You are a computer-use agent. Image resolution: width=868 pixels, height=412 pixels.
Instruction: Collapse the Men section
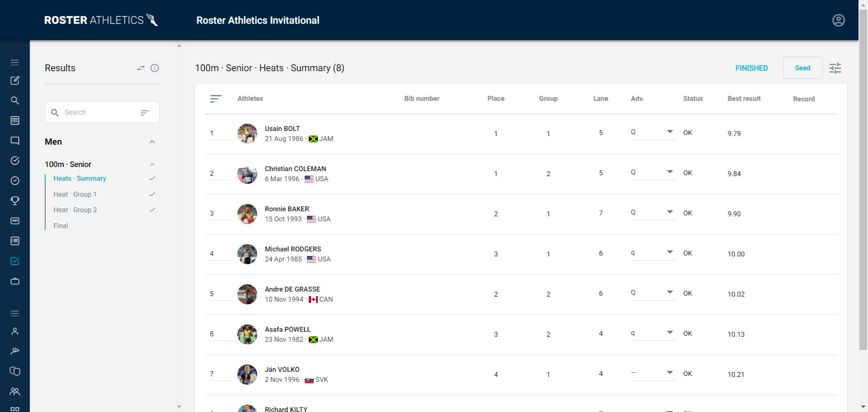(x=152, y=142)
